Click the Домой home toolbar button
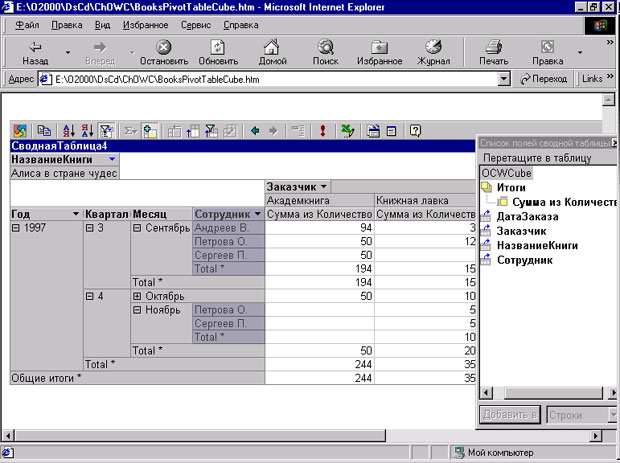The width and height of the screenshot is (620, 463). coord(272,52)
